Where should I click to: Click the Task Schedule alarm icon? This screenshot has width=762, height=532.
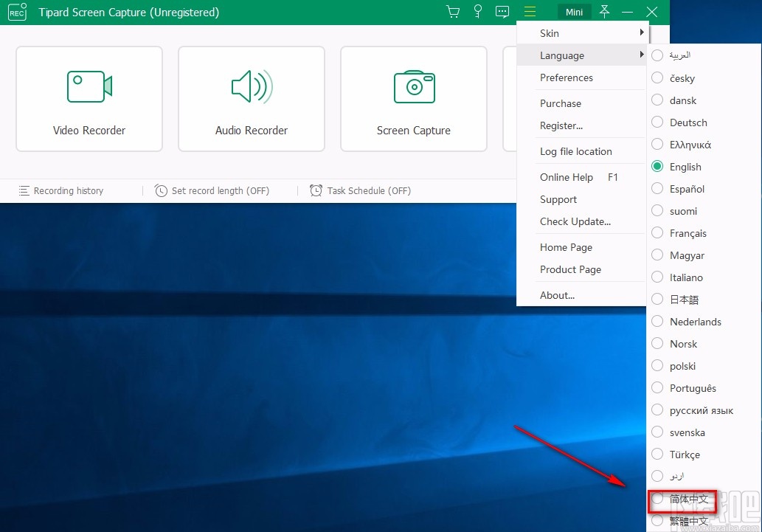(x=316, y=190)
